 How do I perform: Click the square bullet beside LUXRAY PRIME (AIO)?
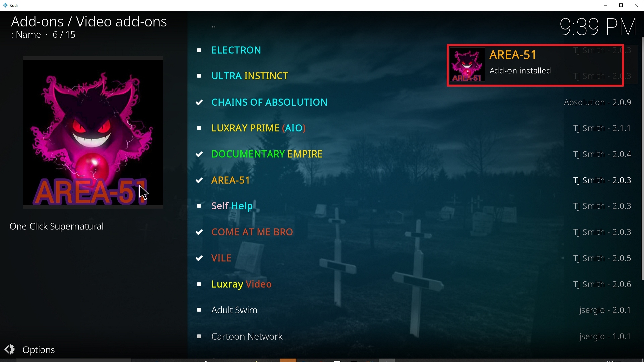tap(199, 128)
